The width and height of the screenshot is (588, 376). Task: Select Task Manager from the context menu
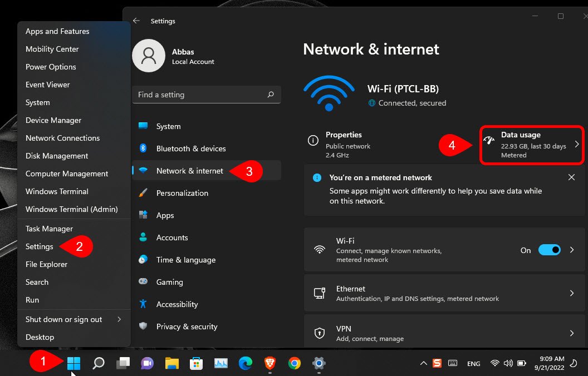point(49,229)
